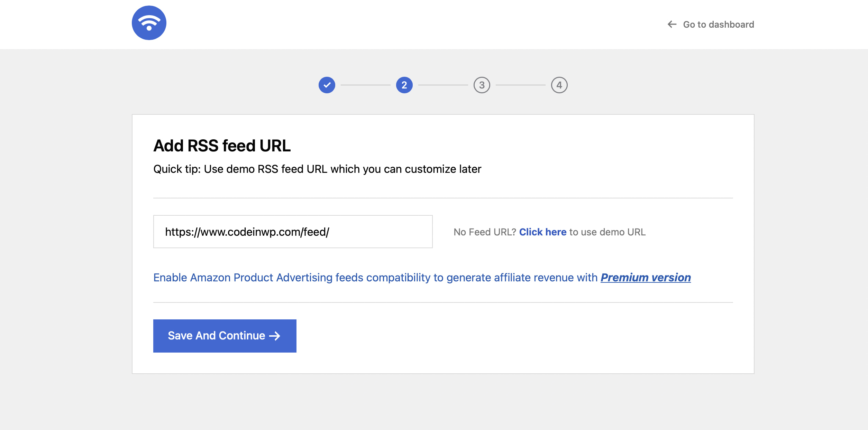Click the quick tip text about demo RSS feed

(x=317, y=169)
